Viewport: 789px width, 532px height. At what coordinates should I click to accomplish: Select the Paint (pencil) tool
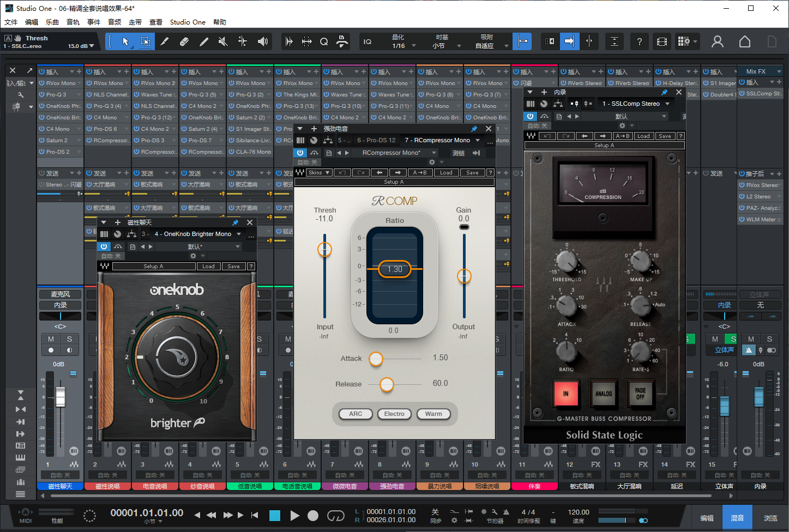click(x=203, y=41)
